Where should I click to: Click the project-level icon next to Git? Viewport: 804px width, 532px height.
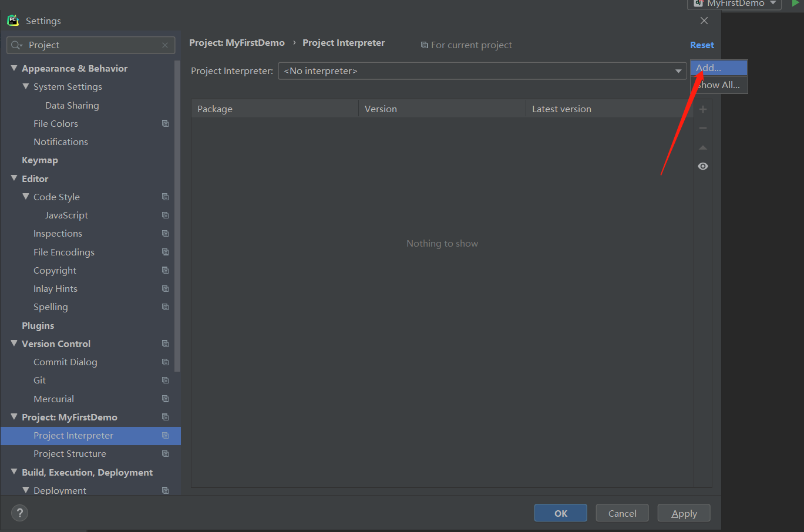coord(165,380)
